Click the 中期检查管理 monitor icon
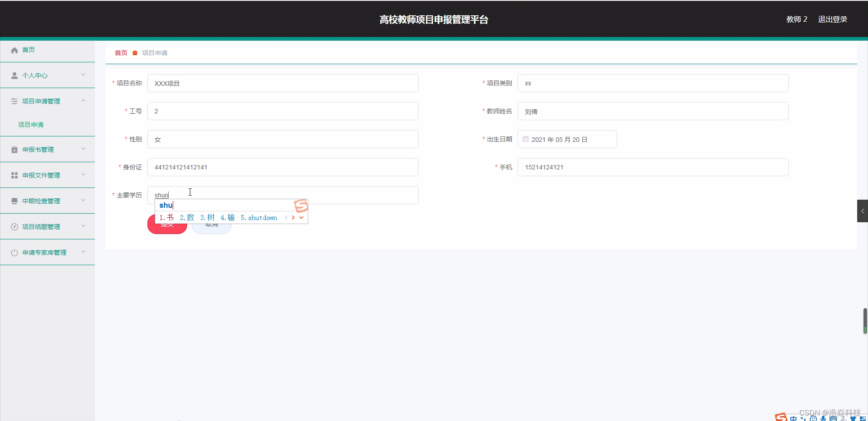868x421 pixels. (14, 201)
